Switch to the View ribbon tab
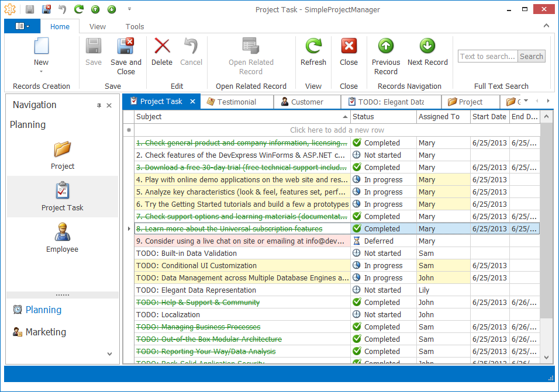The height and width of the screenshot is (392, 559). click(x=97, y=26)
